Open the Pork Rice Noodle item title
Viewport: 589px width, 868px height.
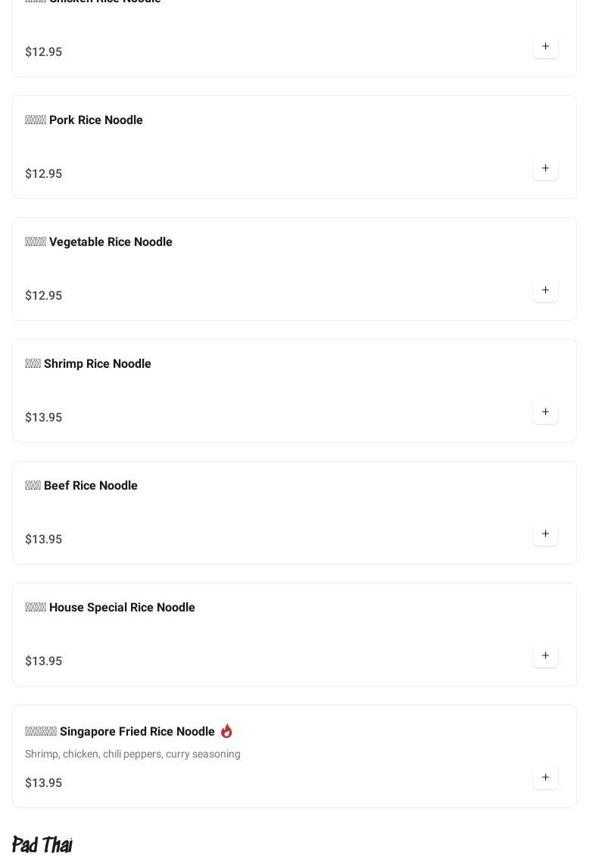tap(84, 120)
